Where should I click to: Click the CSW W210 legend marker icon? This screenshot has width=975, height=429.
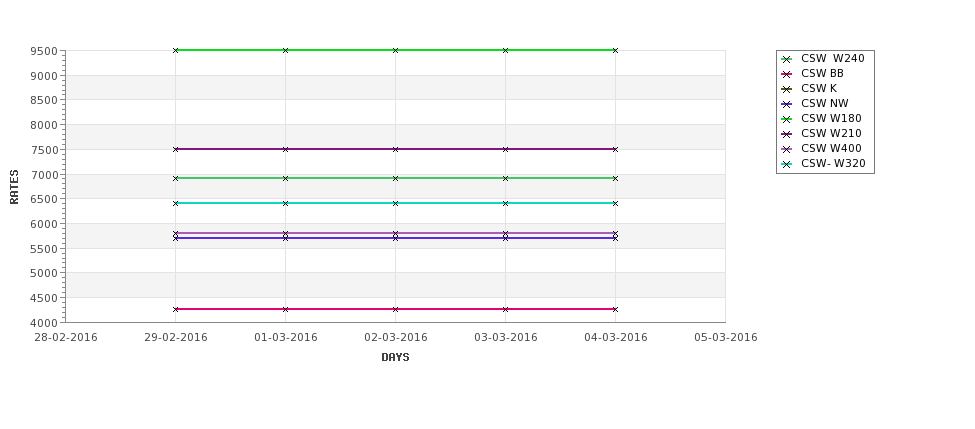pyautogui.click(x=786, y=134)
